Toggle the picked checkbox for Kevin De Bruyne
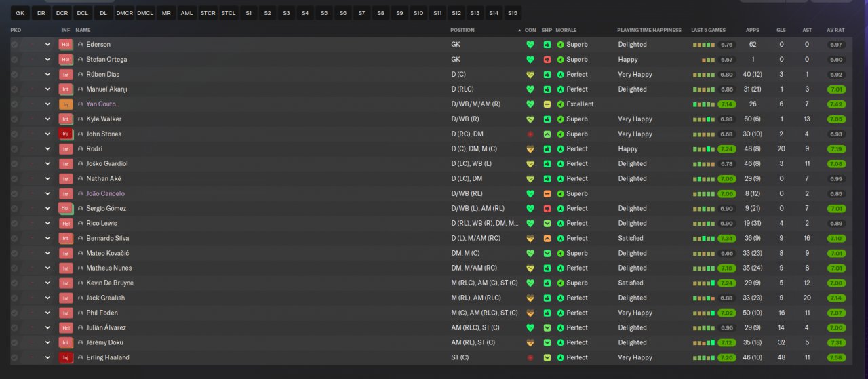The height and width of the screenshot is (379, 868). click(x=15, y=283)
